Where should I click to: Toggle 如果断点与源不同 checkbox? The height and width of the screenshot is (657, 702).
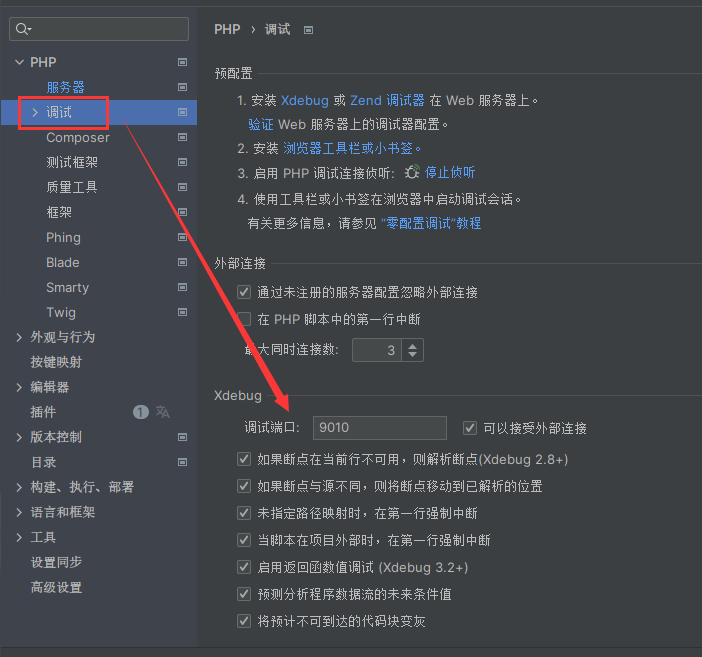(x=244, y=486)
